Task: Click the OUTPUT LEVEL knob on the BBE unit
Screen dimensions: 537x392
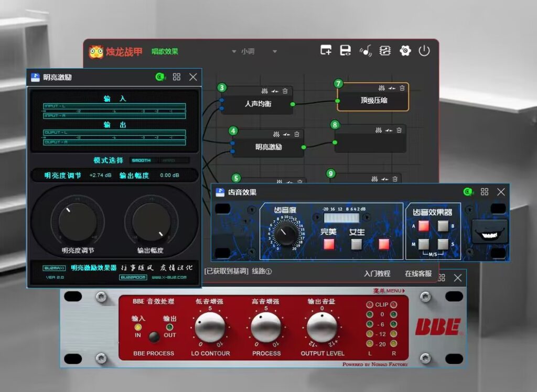Action: coord(321,327)
